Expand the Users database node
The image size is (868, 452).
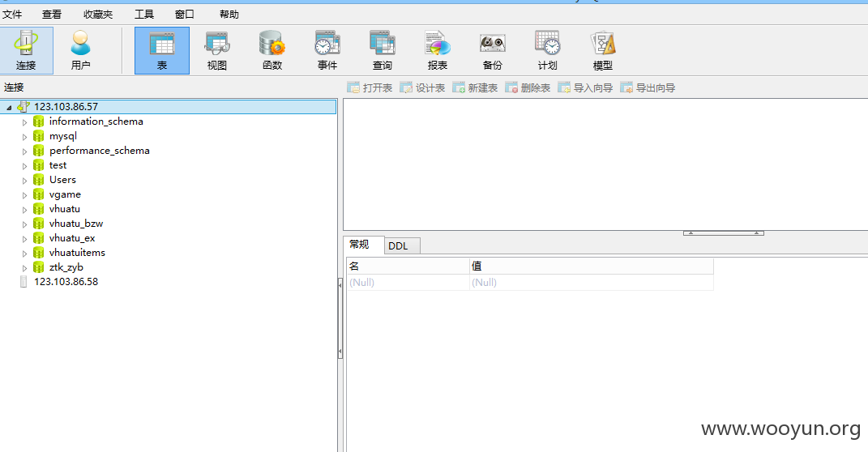[x=24, y=181]
